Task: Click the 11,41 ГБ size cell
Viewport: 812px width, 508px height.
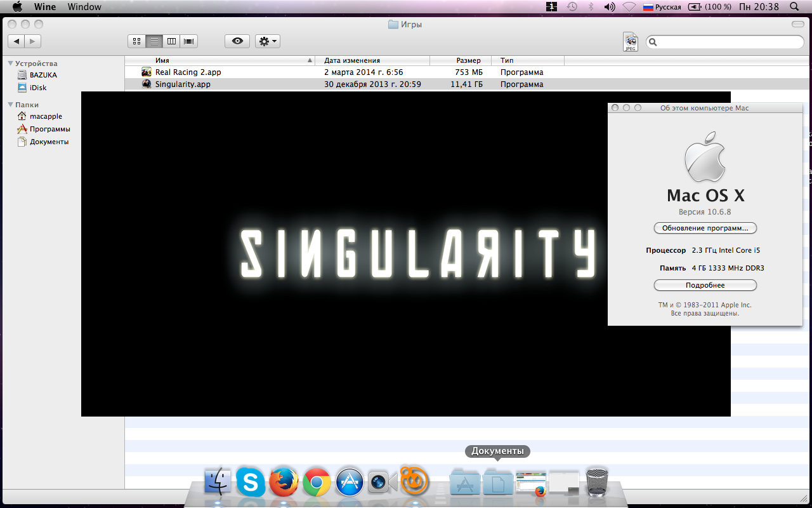Action: coord(466,84)
